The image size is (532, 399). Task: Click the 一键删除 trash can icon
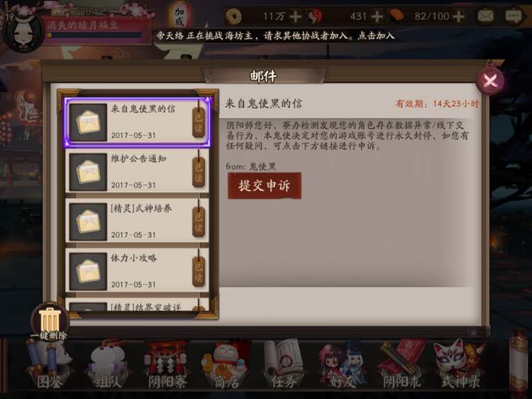(50, 322)
